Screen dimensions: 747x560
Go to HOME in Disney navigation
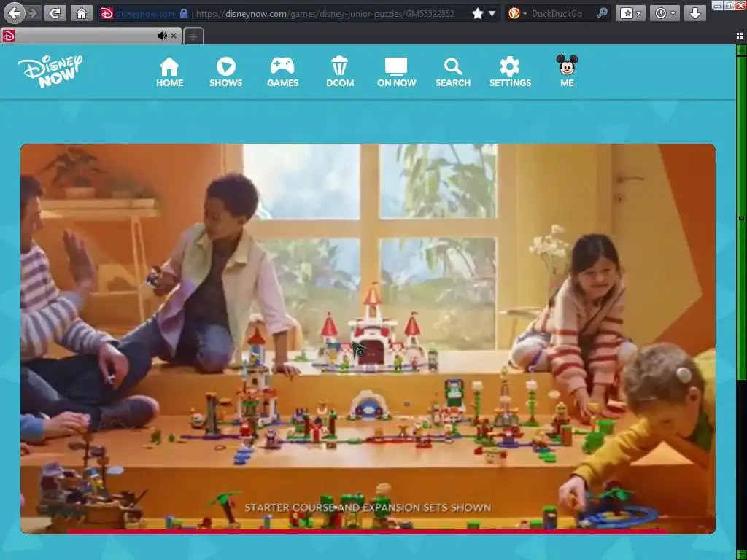point(169,72)
